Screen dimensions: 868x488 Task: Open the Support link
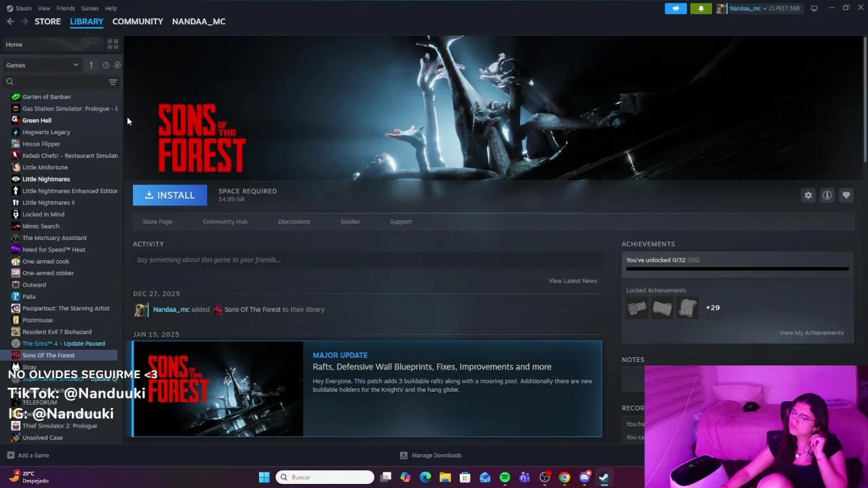pyautogui.click(x=401, y=222)
